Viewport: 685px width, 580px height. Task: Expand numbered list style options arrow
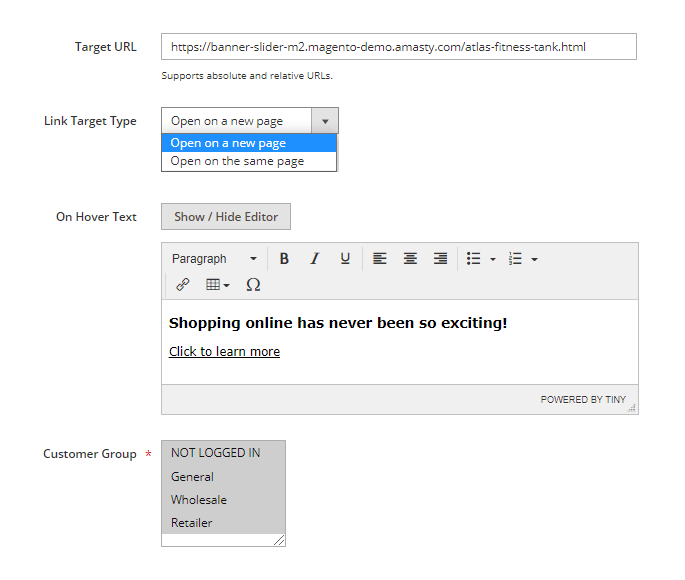tap(535, 259)
